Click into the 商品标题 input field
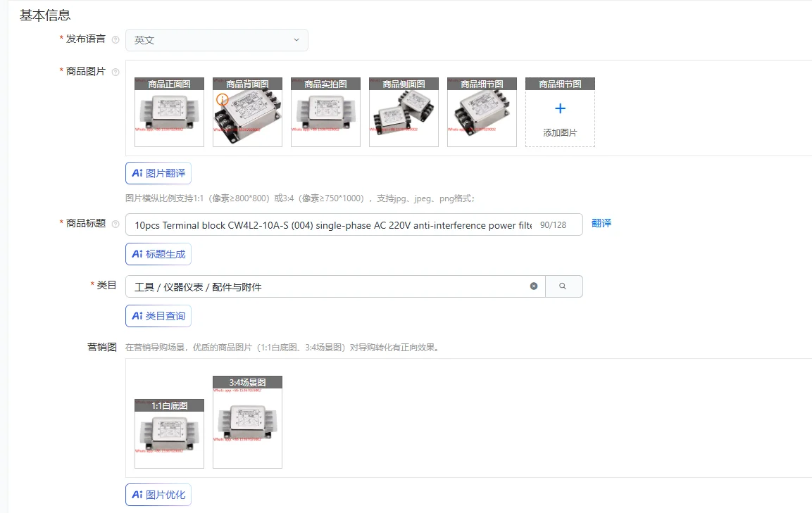Screen dimensions: 812x513 coord(354,224)
